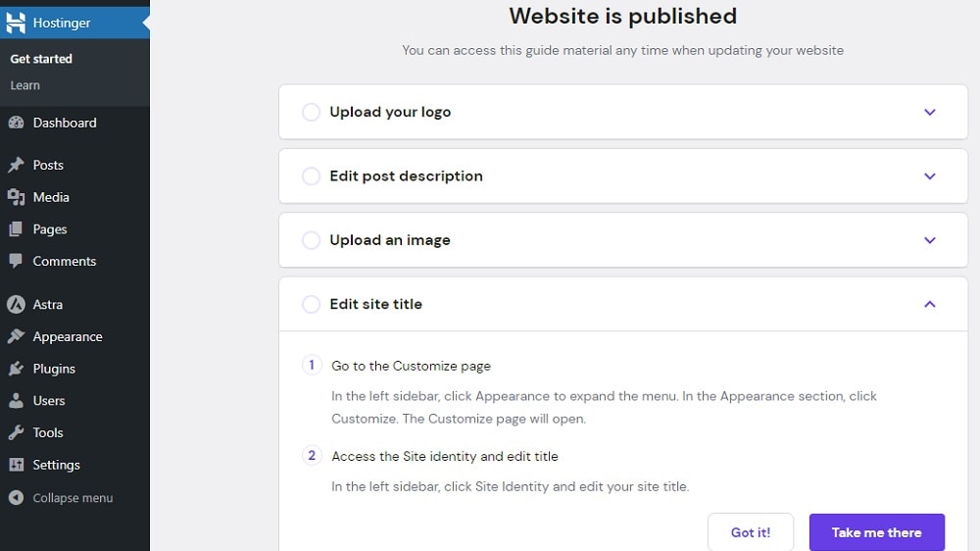Viewport: 980px width, 551px height.
Task: Open the Pages menu label
Action: coord(50,229)
